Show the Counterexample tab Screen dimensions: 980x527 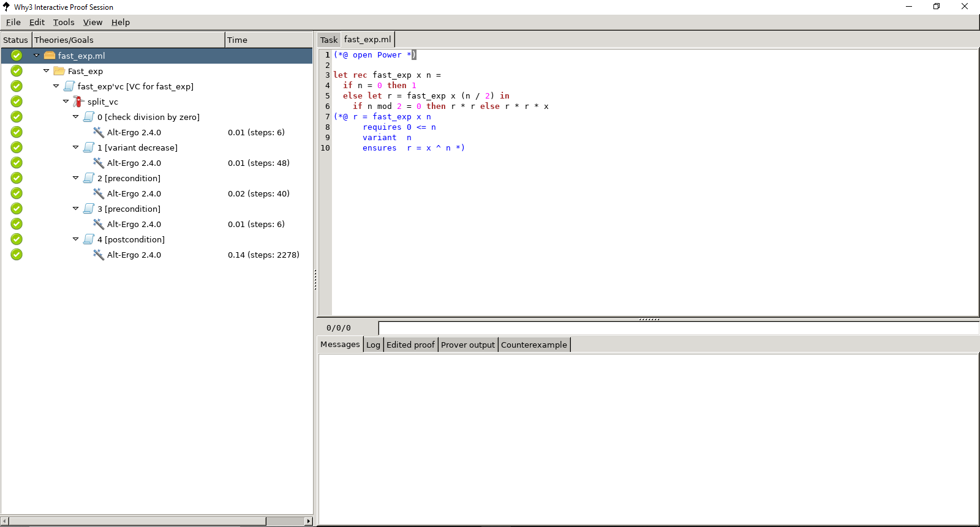pos(534,345)
